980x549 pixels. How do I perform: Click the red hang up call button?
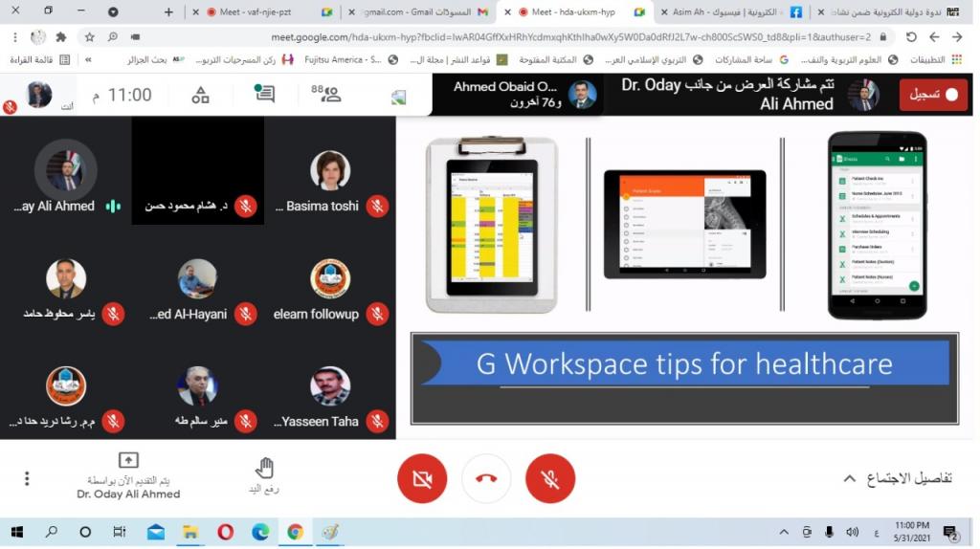tap(486, 478)
